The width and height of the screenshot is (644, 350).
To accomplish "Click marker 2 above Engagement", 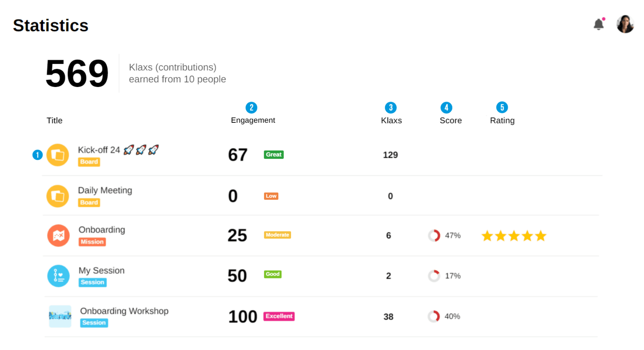I will tap(251, 107).
